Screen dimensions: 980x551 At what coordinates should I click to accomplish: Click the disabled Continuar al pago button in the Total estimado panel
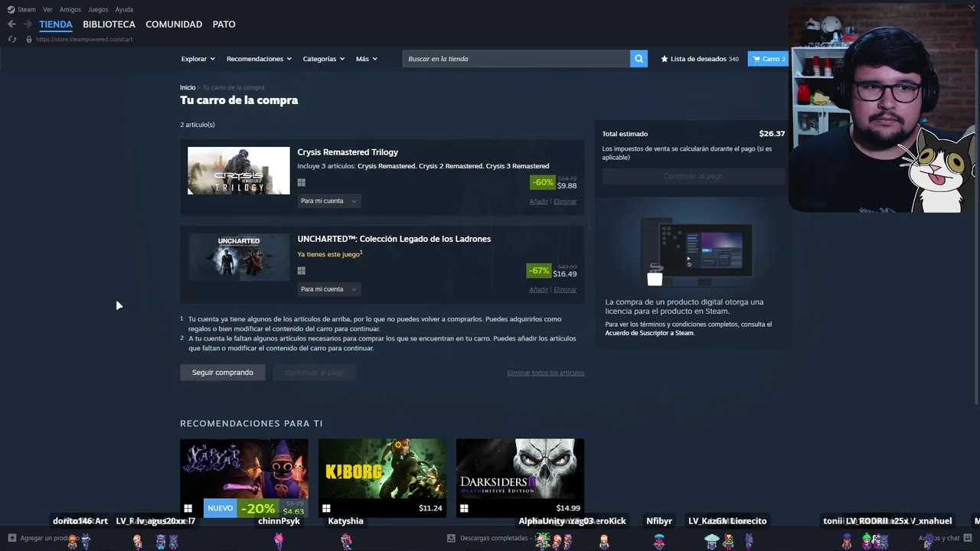pos(694,176)
